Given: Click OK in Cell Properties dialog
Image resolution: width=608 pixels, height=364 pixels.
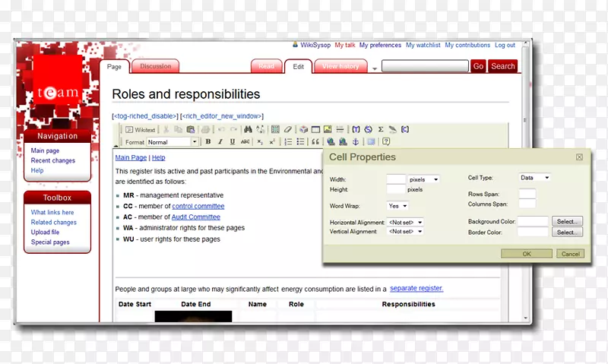Looking at the screenshot, I should (527, 254).
